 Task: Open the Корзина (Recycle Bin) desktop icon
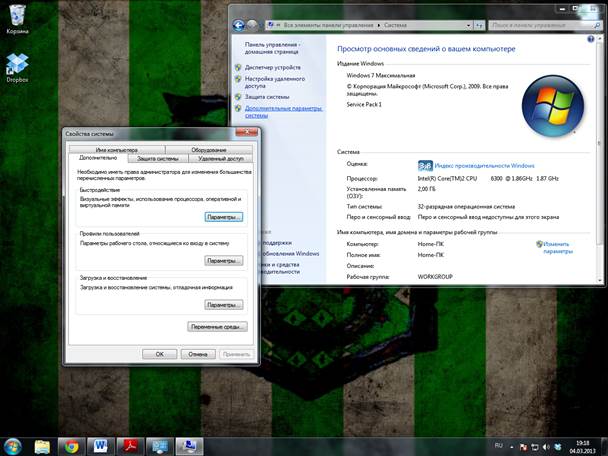[x=17, y=19]
